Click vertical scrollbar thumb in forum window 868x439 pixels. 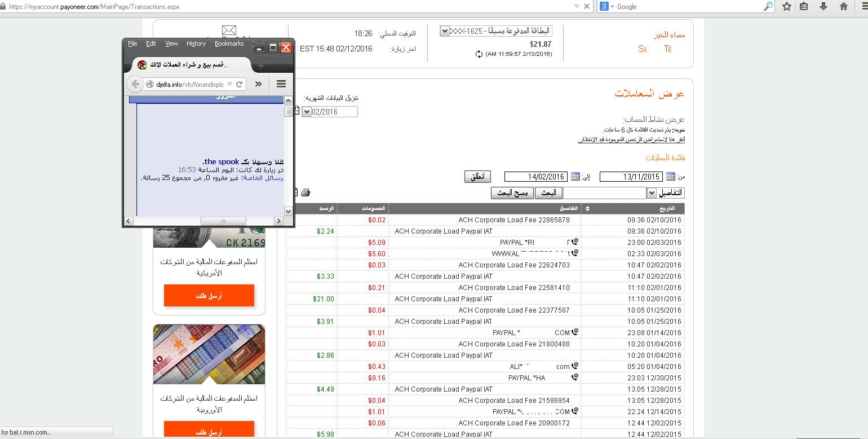pyautogui.click(x=289, y=112)
